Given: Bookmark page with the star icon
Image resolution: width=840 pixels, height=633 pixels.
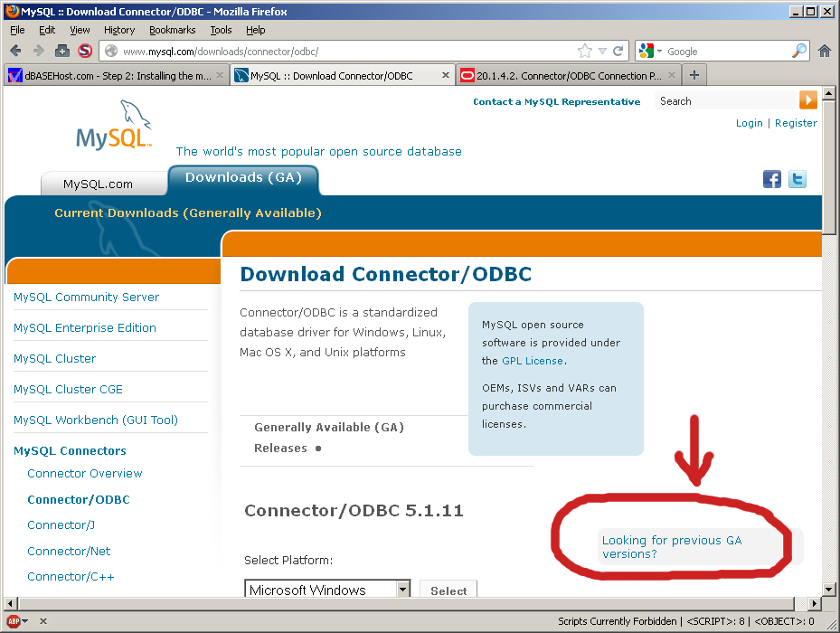Looking at the screenshot, I should tap(585, 51).
